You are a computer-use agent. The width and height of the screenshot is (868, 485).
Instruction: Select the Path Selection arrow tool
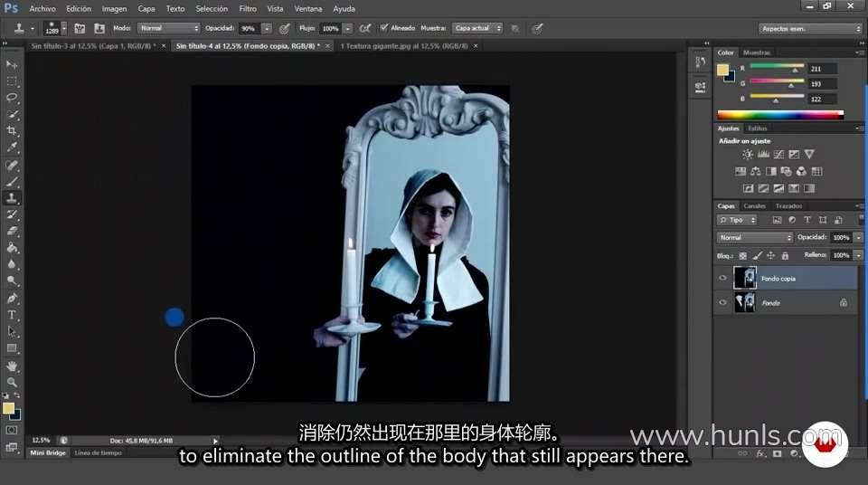[12, 331]
